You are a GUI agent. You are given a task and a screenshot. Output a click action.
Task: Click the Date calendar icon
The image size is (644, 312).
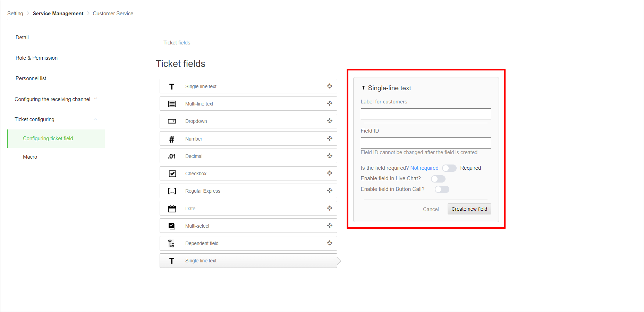coord(172,209)
